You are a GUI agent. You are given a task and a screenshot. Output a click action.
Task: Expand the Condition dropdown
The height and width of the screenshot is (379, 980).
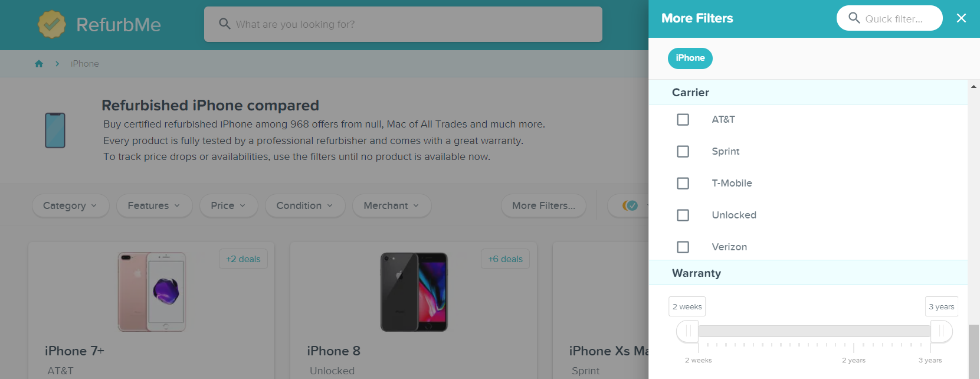click(x=304, y=205)
